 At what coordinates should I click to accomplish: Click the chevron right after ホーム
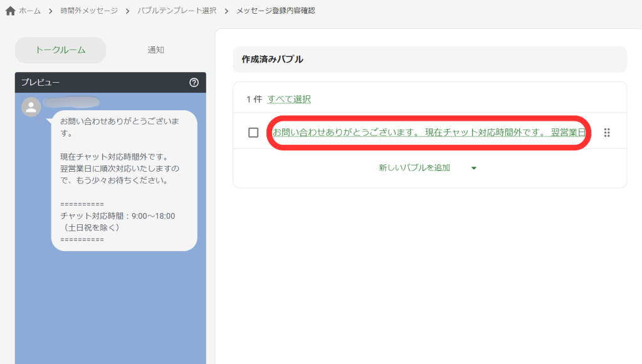50,11
